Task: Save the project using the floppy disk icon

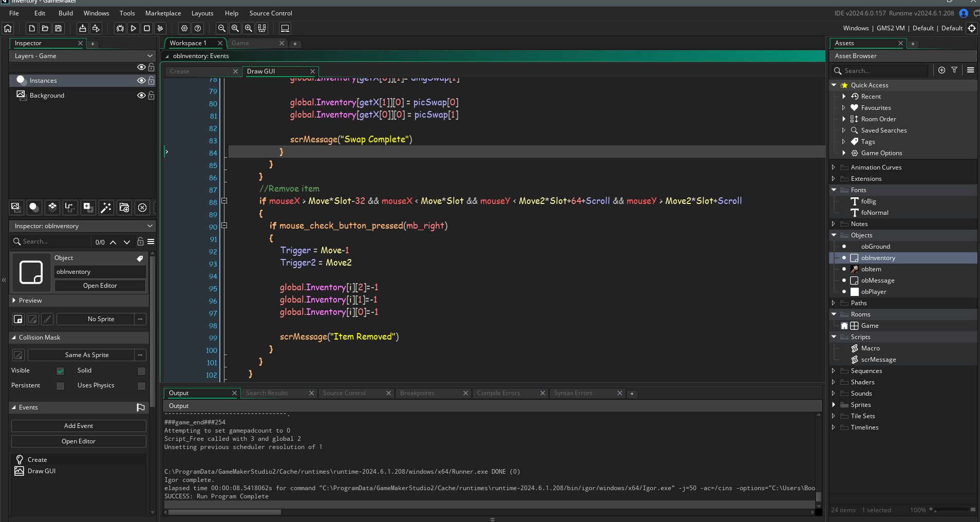Action: pyautogui.click(x=58, y=28)
